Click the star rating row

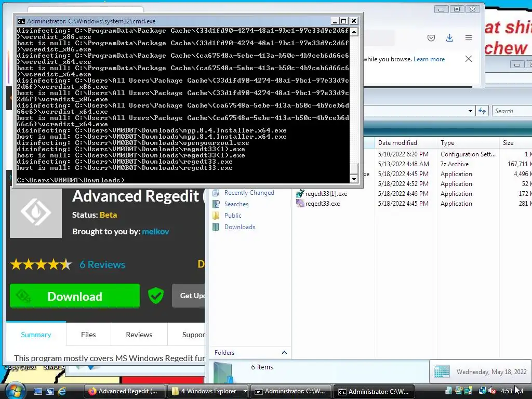tap(41, 264)
